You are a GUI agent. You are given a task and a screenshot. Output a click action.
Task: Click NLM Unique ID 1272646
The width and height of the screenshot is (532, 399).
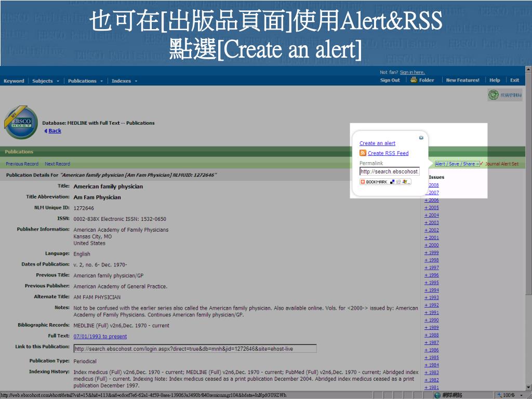click(x=84, y=208)
